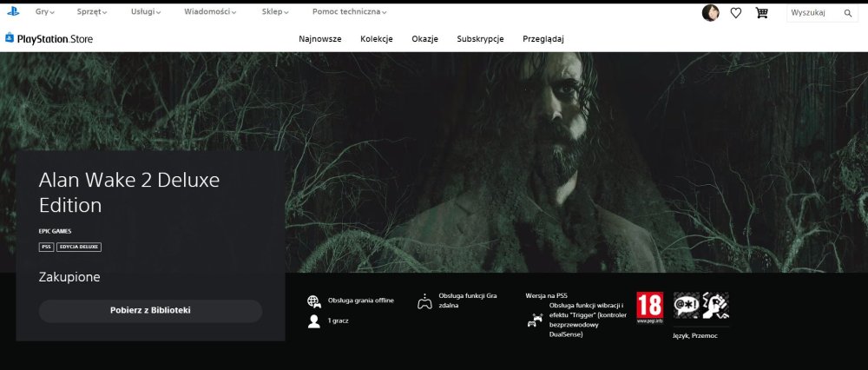This screenshot has width=868, height=370.
Task: Click the DualSense vibration controller icon
Action: pyautogui.click(x=535, y=320)
